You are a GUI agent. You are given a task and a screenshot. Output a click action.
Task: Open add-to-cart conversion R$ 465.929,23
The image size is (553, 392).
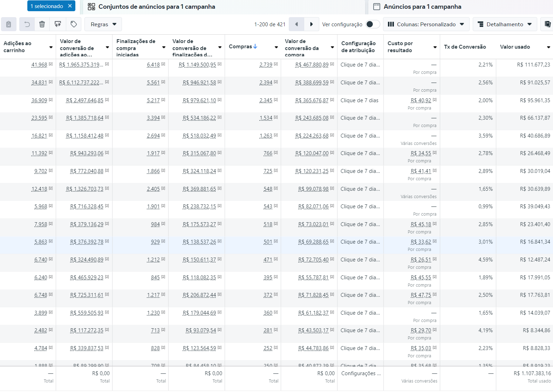[x=87, y=278]
